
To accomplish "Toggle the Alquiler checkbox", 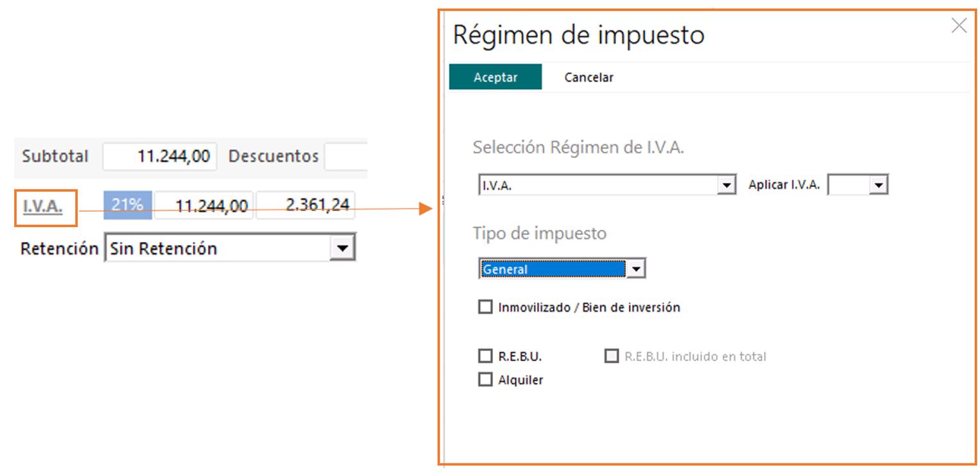I will (x=485, y=379).
